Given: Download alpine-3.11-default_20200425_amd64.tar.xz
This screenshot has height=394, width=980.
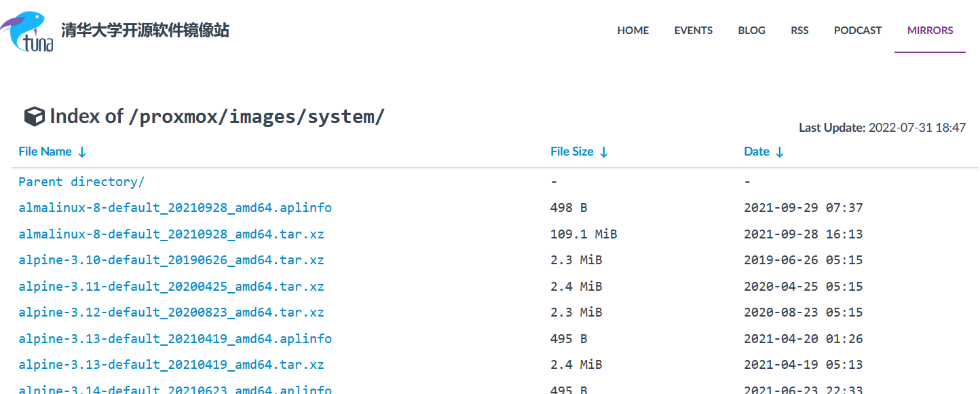Looking at the screenshot, I should [171, 287].
